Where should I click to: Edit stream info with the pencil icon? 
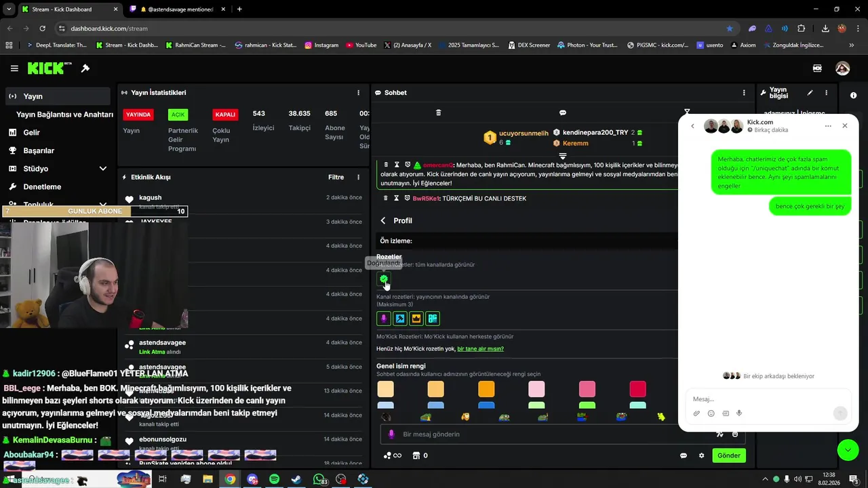click(x=810, y=93)
